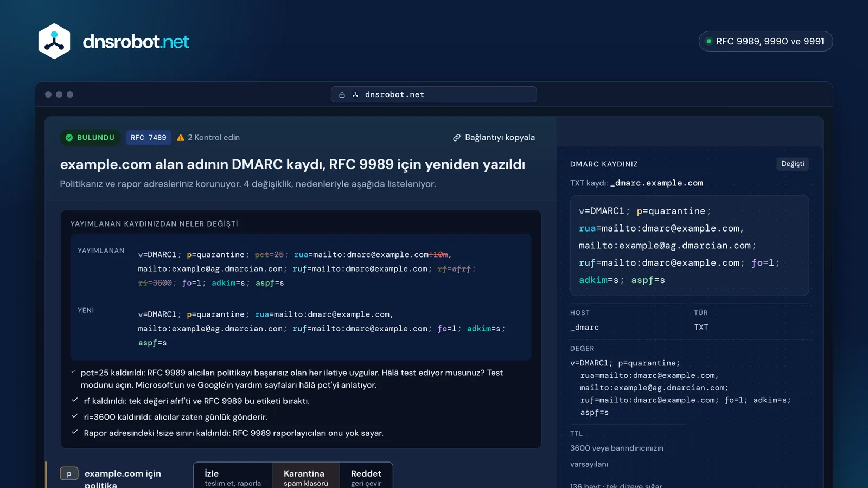868x488 pixels.
Task: Copy the link with Bağlantıyı kopyala
Action: 494,138
